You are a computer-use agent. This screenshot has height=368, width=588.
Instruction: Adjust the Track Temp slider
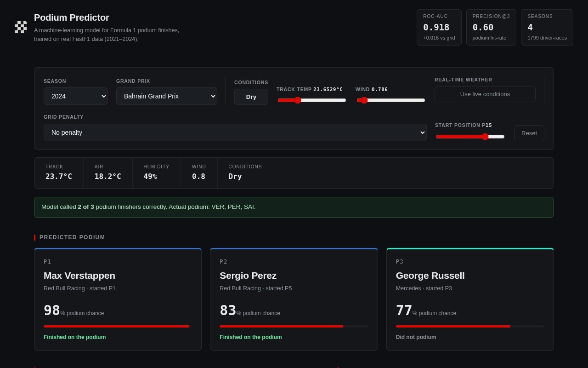pos(312,100)
